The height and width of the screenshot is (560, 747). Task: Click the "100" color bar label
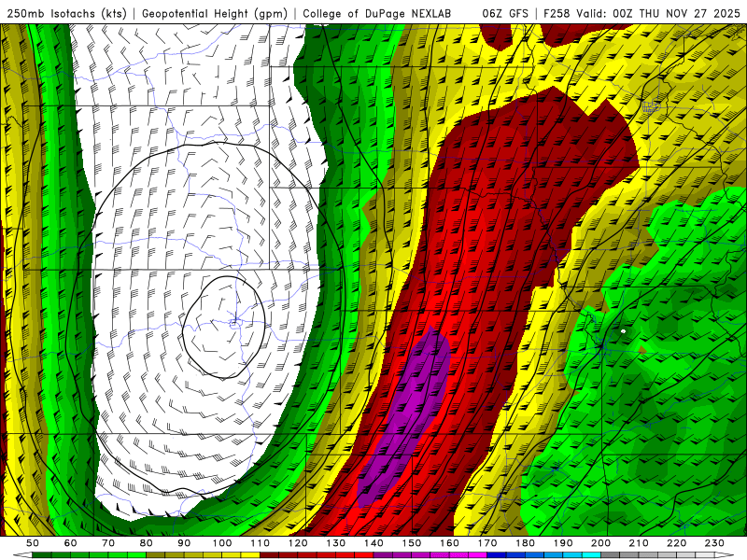click(x=222, y=543)
